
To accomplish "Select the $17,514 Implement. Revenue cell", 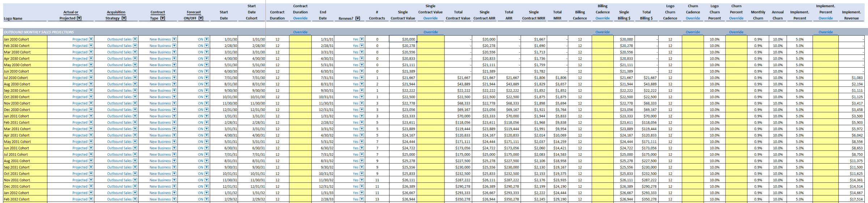I will (851, 199).
